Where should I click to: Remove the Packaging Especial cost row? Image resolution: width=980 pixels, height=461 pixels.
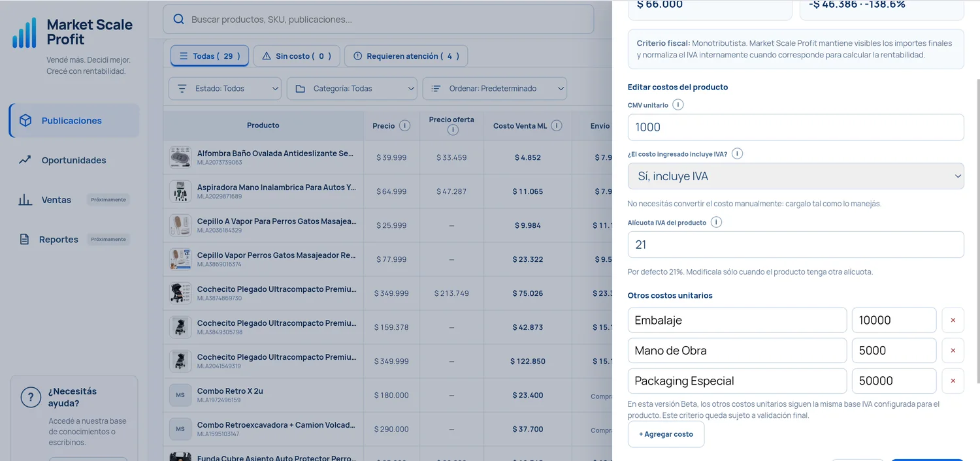coord(953,381)
